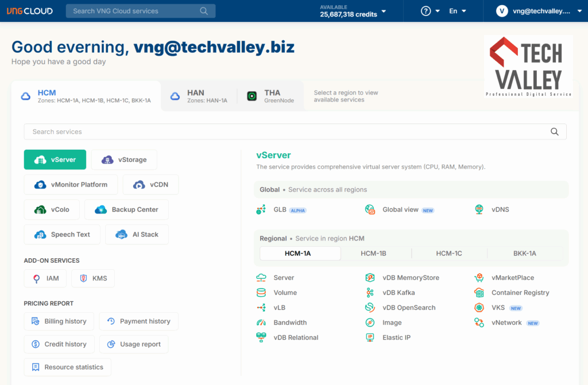Click the VNG Cloud logo
588x385 pixels.
[x=30, y=11]
